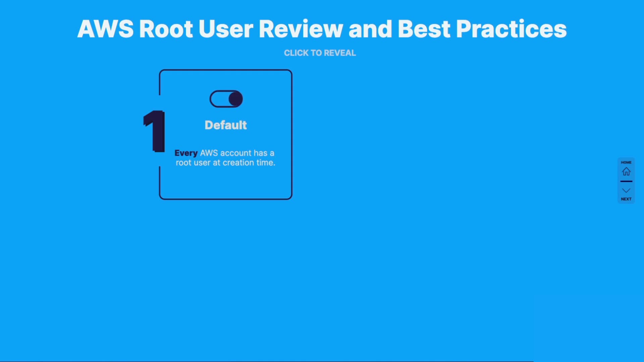Viewport: 644px width, 362px height.
Task: Click the unfilled end of the bottom progress bar
Action: point(589,361)
